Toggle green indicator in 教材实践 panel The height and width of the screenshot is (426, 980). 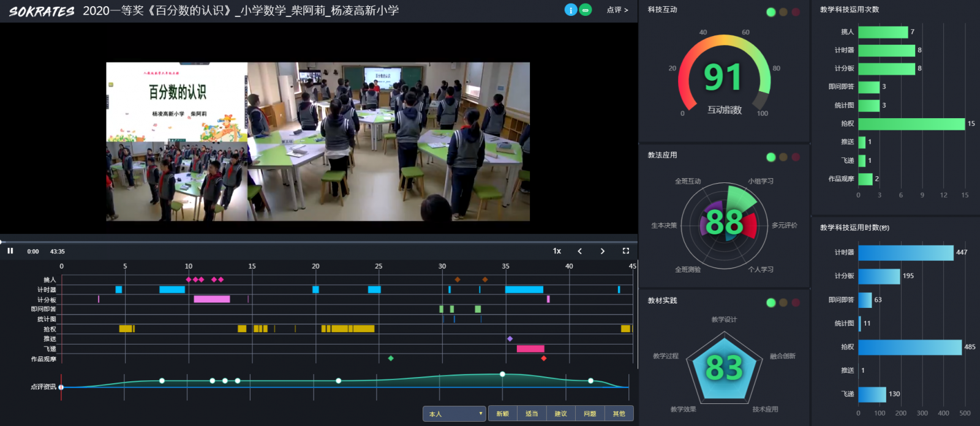click(771, 302)
